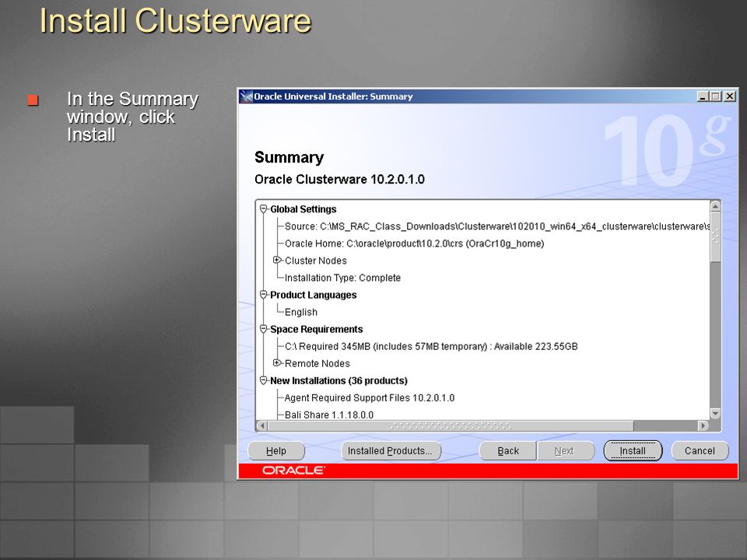The image size is (747, 560).
Task: Click the Global Settings heading
Action: (303, 209)
